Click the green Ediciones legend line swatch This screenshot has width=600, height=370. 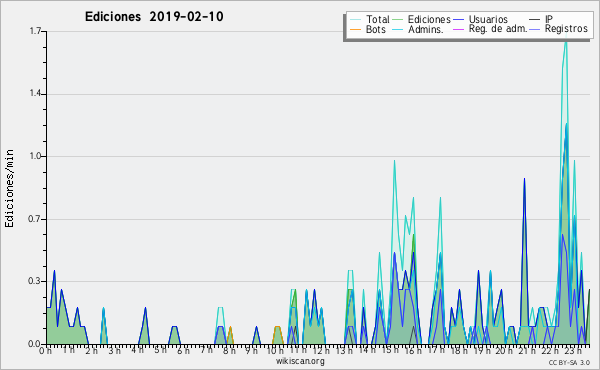click(398, 20)
